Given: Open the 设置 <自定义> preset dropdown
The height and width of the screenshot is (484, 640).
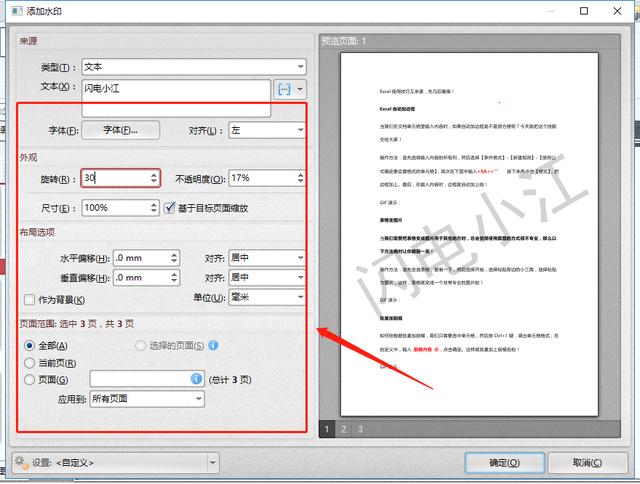Looking at the screenshot, I should (116, 463).
